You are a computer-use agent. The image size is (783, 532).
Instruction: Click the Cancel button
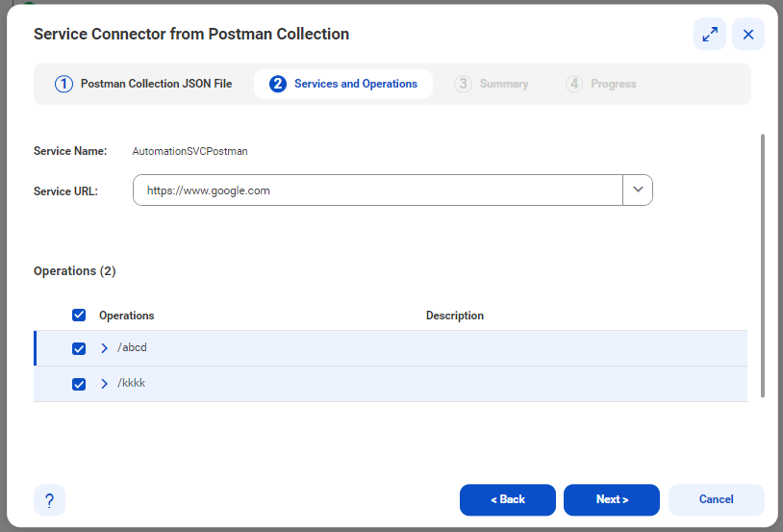[x=716, y=499]
